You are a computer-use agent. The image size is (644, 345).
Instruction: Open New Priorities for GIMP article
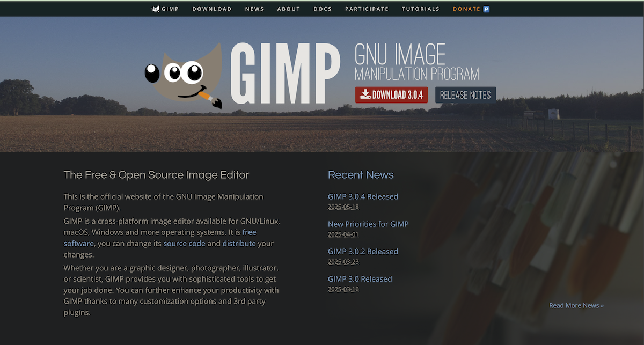(368, 224)
